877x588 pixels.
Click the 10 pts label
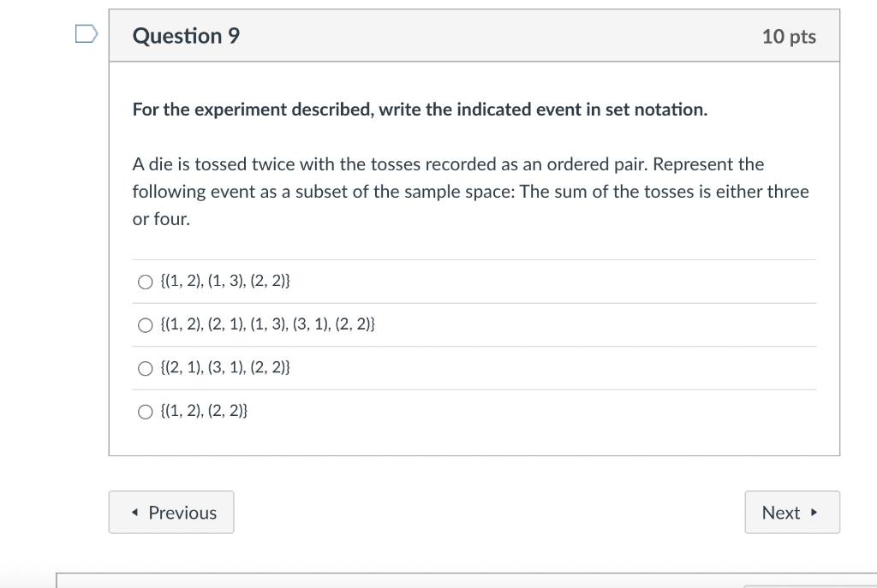pos(789,36)
